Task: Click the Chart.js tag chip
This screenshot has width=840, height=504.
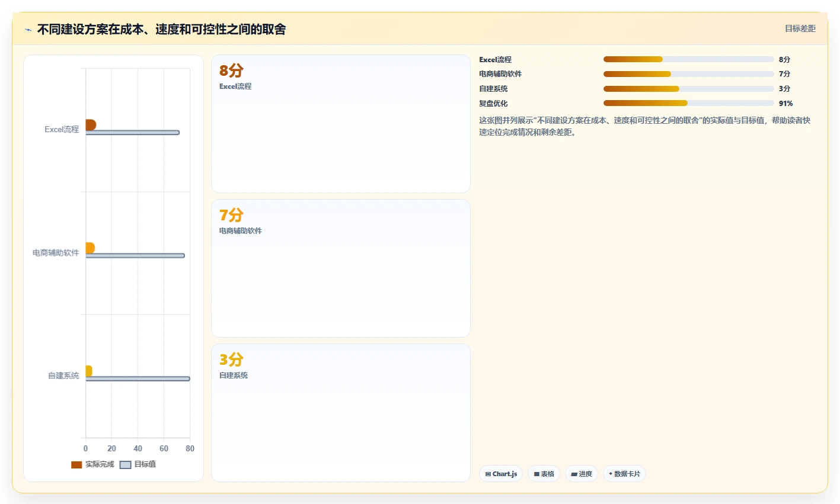Action: click(x=501, y=474)
